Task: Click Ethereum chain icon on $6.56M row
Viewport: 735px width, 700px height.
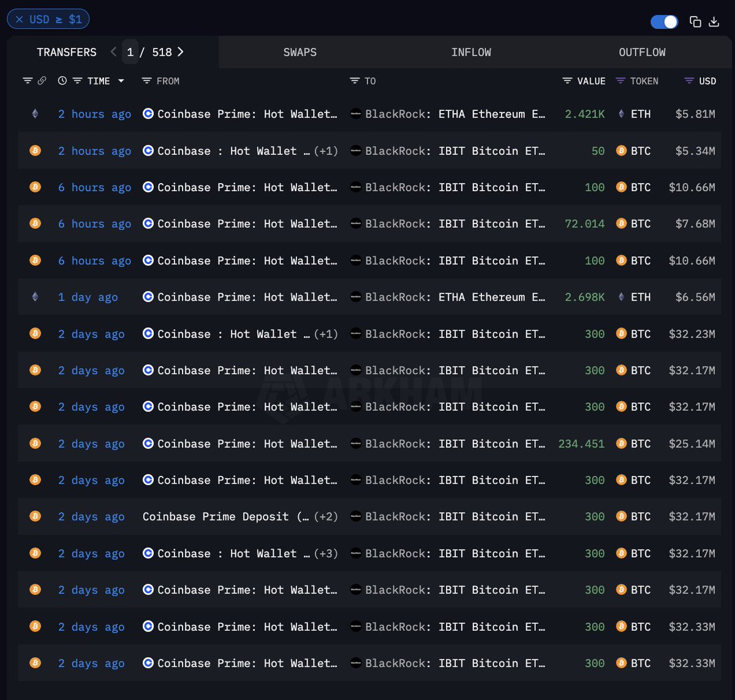Action: (x=35, y=296)
